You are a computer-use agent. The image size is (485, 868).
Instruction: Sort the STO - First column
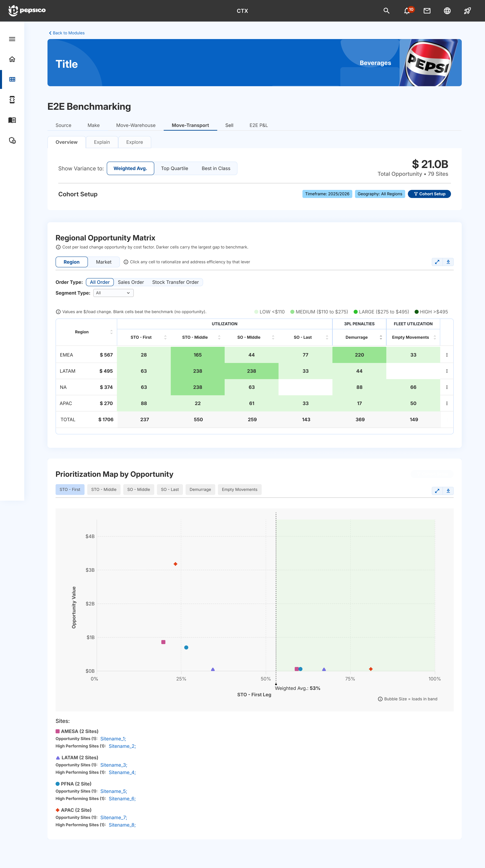[165, 337]
